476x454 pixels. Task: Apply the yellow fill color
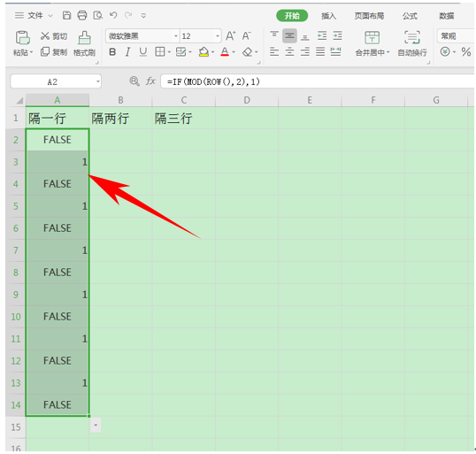point(203,52)
